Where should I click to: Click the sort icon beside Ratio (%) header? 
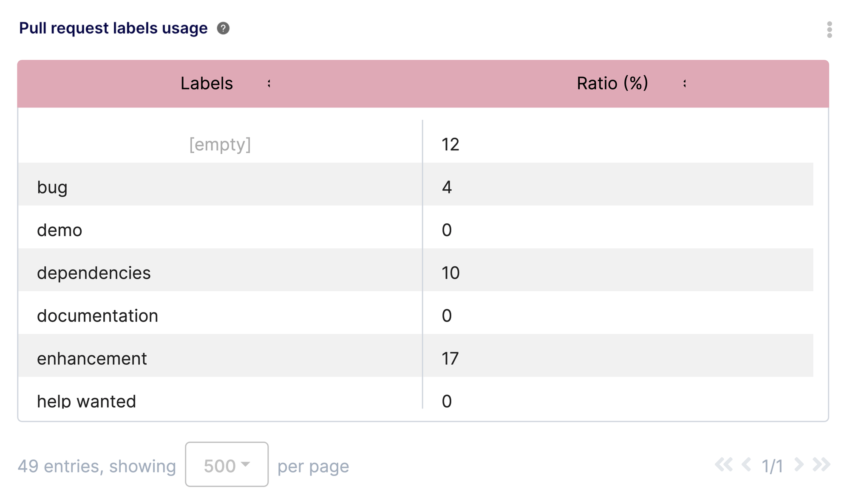click(x=685, y=83)
